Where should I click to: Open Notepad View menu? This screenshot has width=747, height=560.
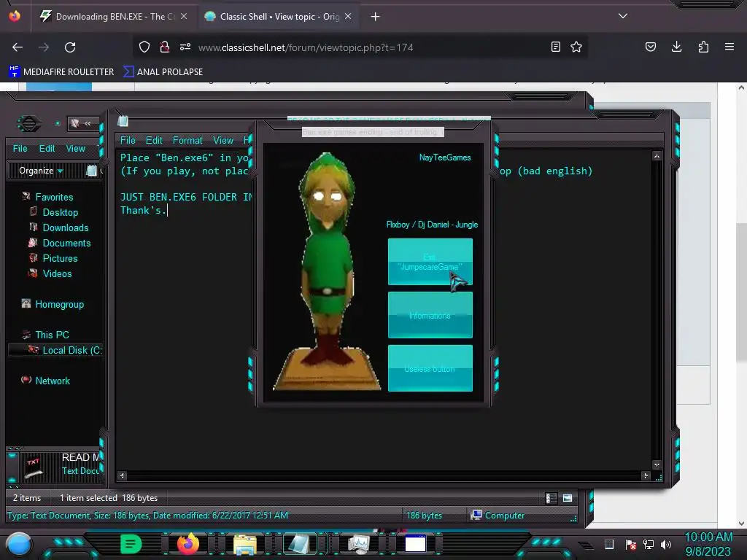[x=223, y=141]
